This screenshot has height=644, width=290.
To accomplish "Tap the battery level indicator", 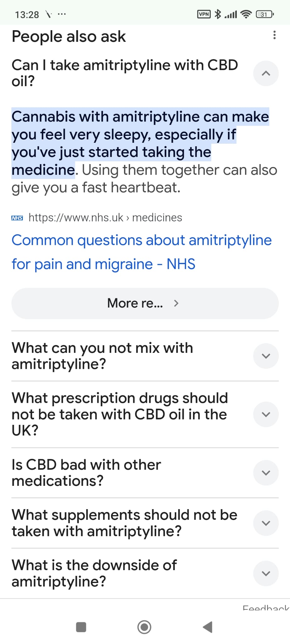I will (264, 14).
